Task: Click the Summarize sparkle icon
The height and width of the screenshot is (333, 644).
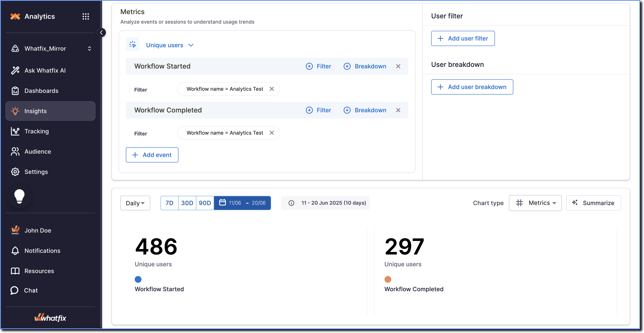Action: (x=575, y=202)
